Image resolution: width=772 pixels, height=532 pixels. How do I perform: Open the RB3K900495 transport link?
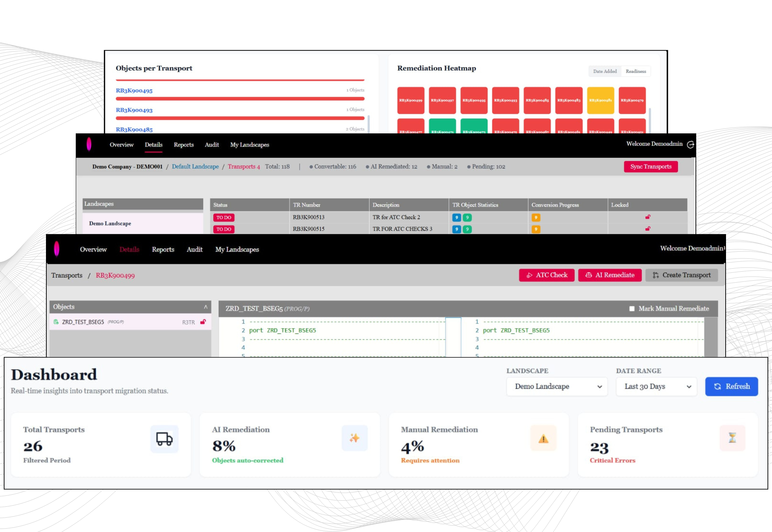pyautogui.click(x=134, y=90)
